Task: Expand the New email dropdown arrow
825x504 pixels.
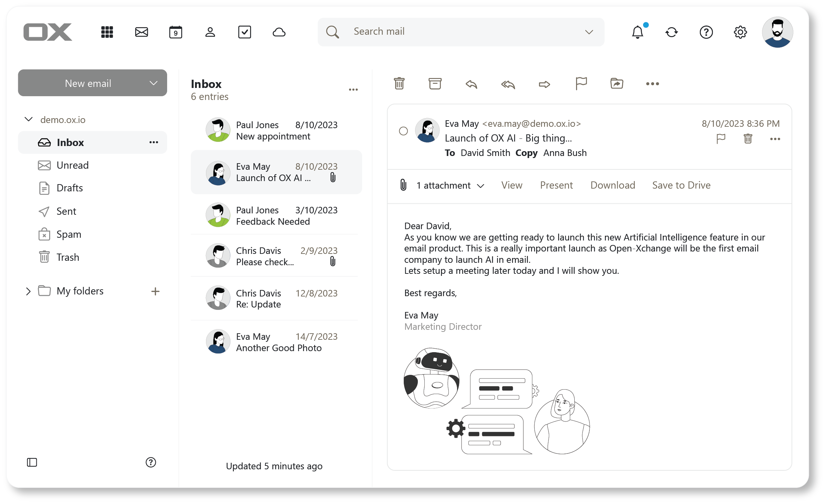Action: click(x=154, y=83)
